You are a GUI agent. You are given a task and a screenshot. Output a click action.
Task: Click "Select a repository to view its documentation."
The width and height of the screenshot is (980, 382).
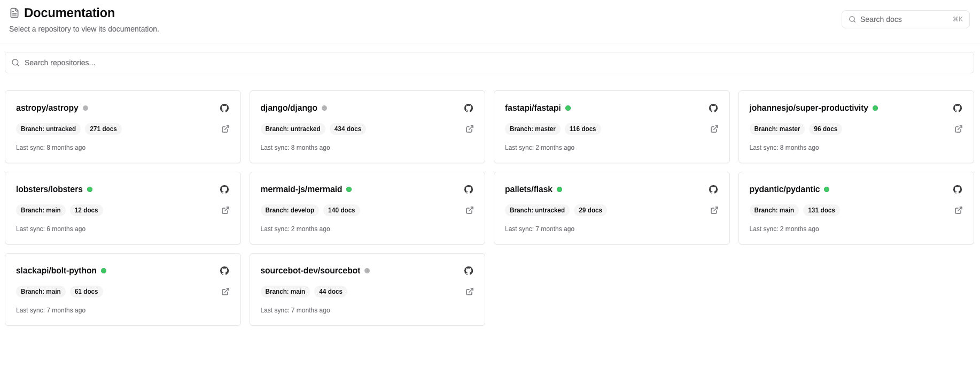pyautogui.click(x=84, y=29)
